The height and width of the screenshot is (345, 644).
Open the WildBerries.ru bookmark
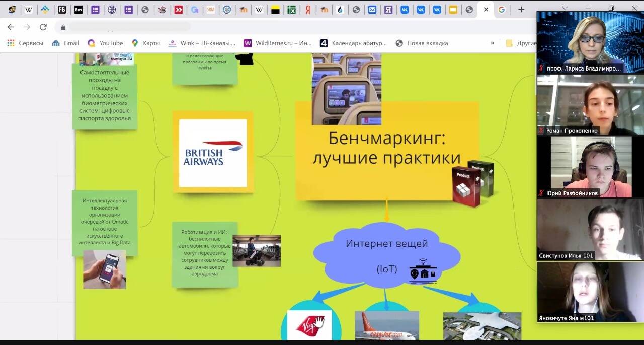[278, 43]
